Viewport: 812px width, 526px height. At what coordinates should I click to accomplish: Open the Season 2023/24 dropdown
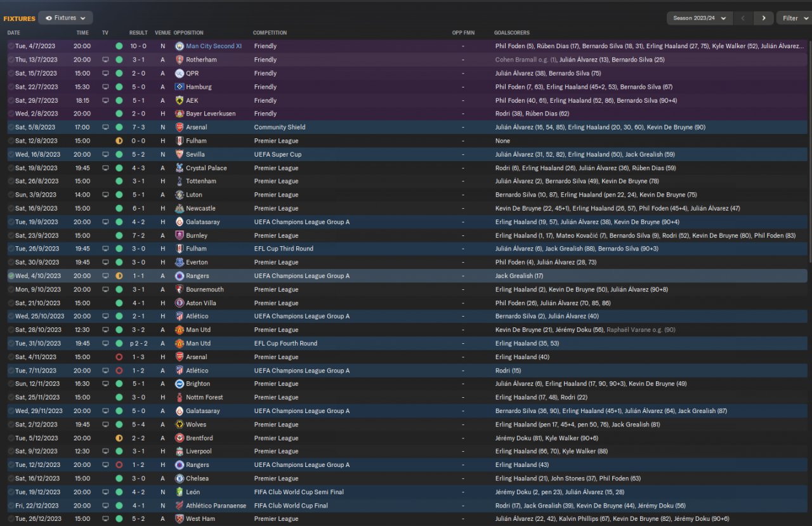pos(700,18)
